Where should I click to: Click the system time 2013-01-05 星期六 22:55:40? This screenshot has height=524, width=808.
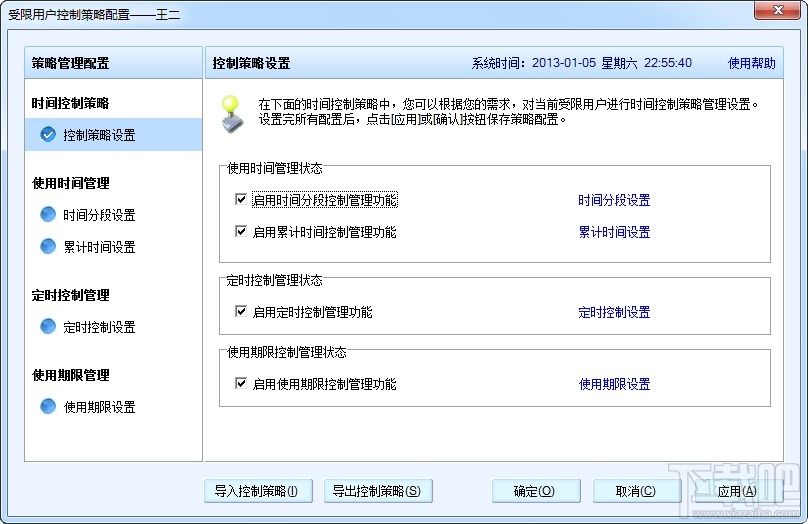[612, 63]
